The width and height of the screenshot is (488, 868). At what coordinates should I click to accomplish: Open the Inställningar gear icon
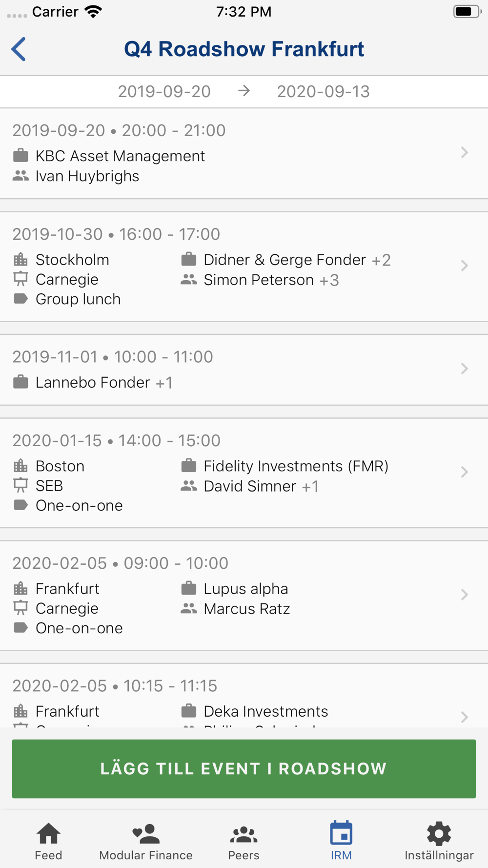pos(439,833)
